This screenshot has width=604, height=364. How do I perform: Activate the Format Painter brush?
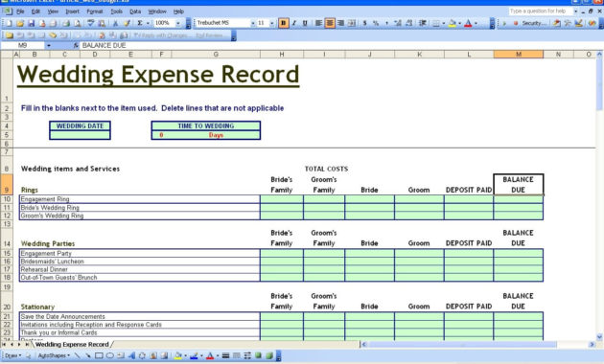coord(127,24)
